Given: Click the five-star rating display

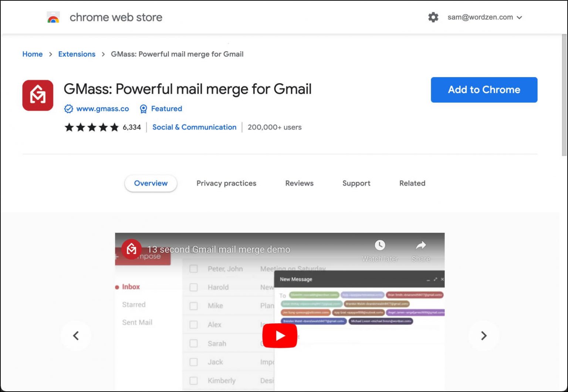Looking at the screenshot, I should 91,127.
